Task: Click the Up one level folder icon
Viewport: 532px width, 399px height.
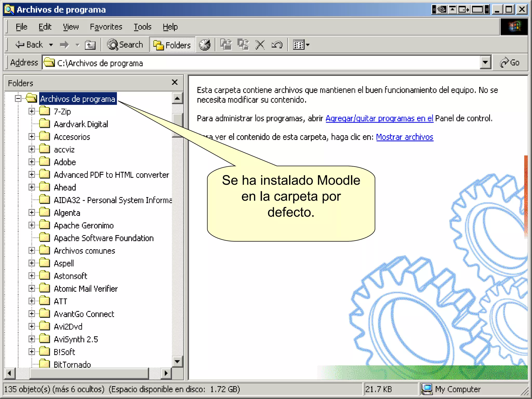Action: [x=90, y=45]
